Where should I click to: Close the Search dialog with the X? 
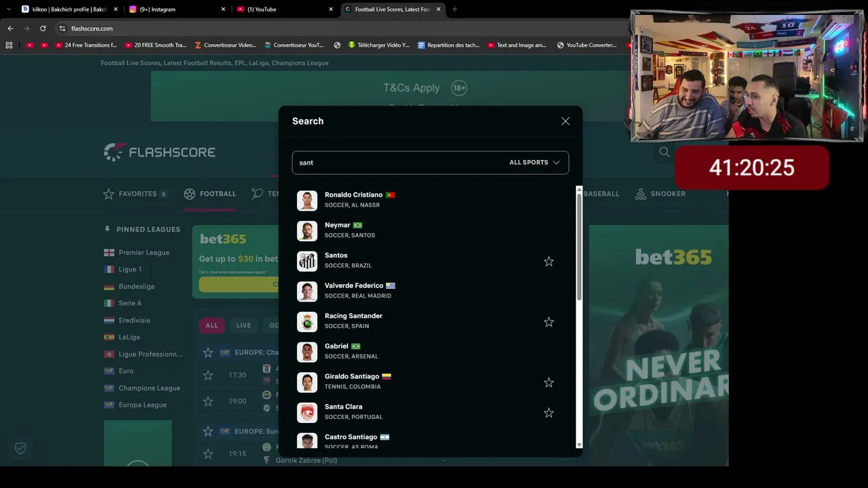[x=566, y=121]
